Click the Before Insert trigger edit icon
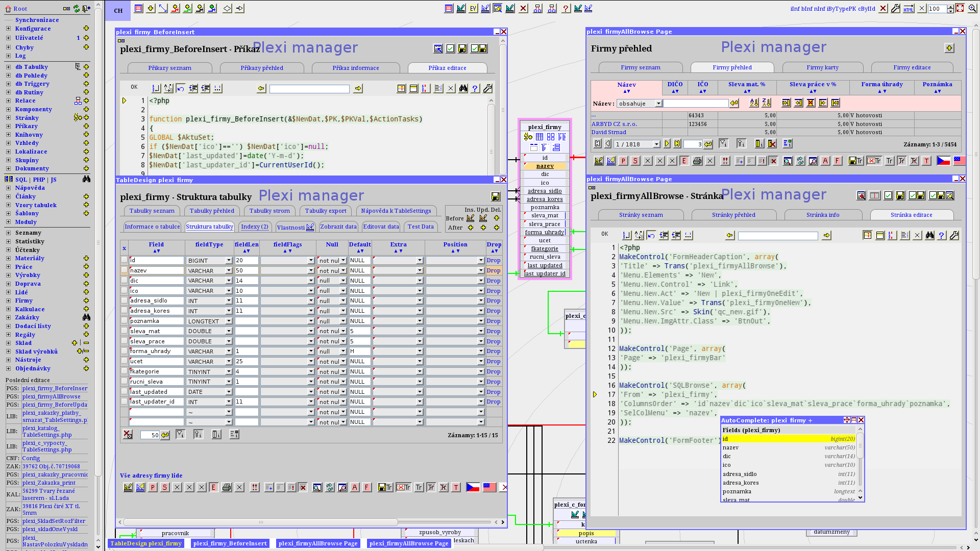980x551 pixels. 471,218
